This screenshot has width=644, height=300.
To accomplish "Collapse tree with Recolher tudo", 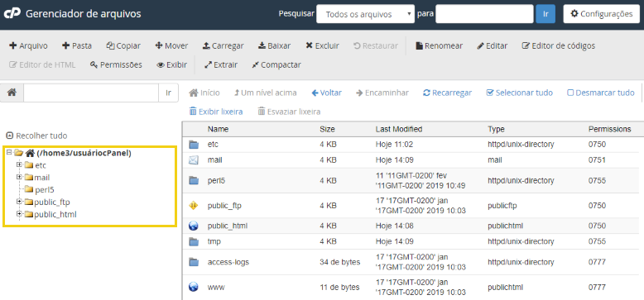I will 36,136.
